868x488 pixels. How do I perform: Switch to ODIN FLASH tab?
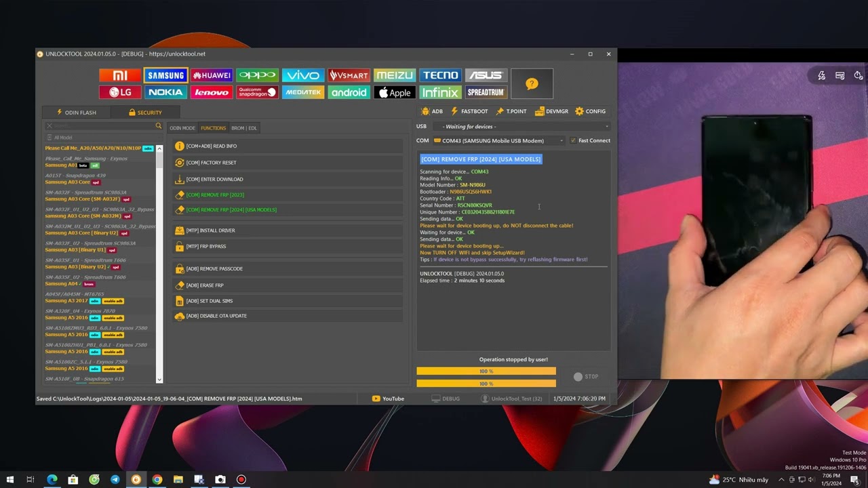point(76,113)
